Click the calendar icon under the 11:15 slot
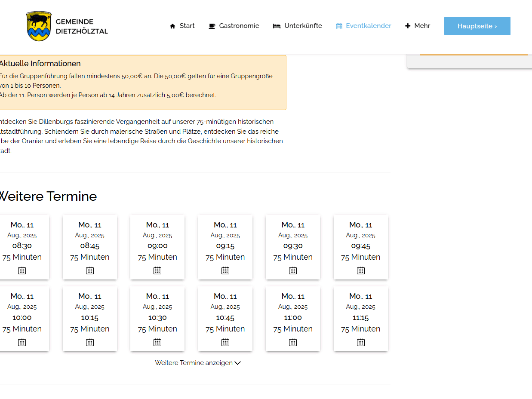 coord(361,342)
